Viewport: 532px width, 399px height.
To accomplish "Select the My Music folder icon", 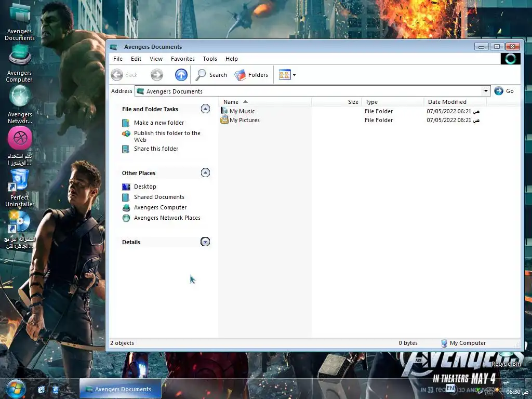I will click(224, 111).
